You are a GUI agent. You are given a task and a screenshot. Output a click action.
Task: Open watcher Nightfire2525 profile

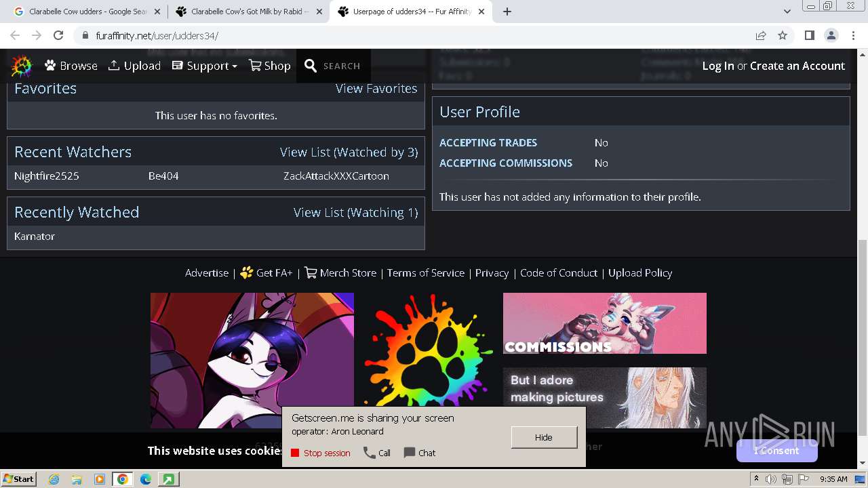47,176
